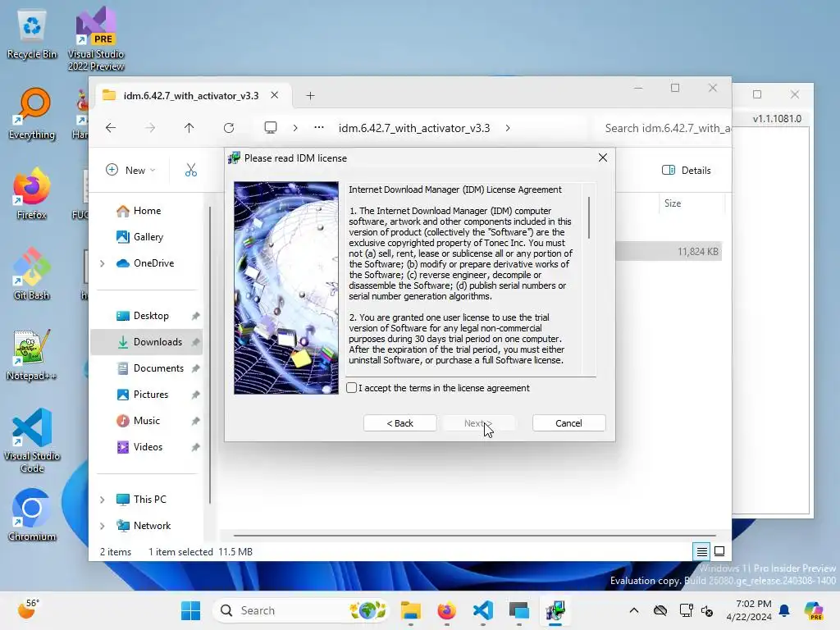Refresh the File Explorer folder view
Image resolution: width=840 pixels, height=630 pixels.
coord(229,127)
